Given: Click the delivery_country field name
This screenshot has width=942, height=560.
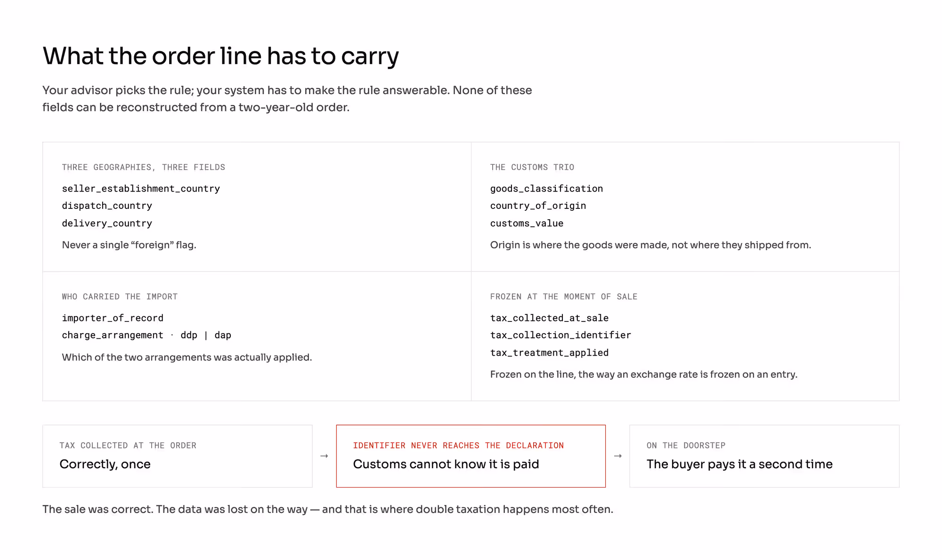Looking at the screenshot, I should coord(107,223).
